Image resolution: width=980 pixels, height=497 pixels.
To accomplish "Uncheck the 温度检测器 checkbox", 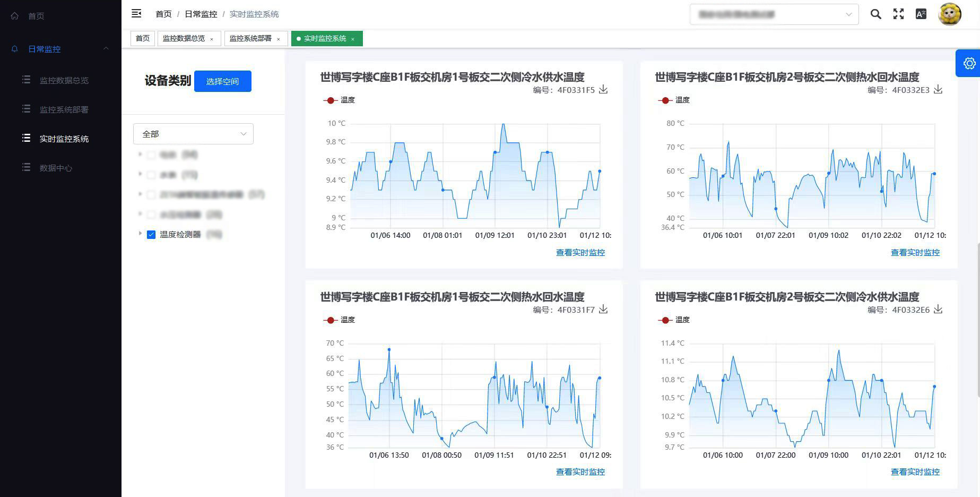I will click(x=151, y=235).
